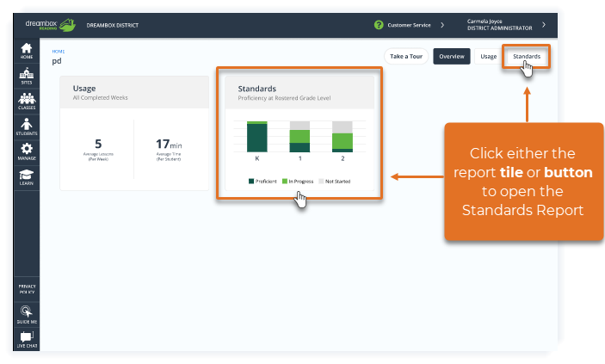
Task: Open the Learn graduation cap icon
Action: pos(26,177)
